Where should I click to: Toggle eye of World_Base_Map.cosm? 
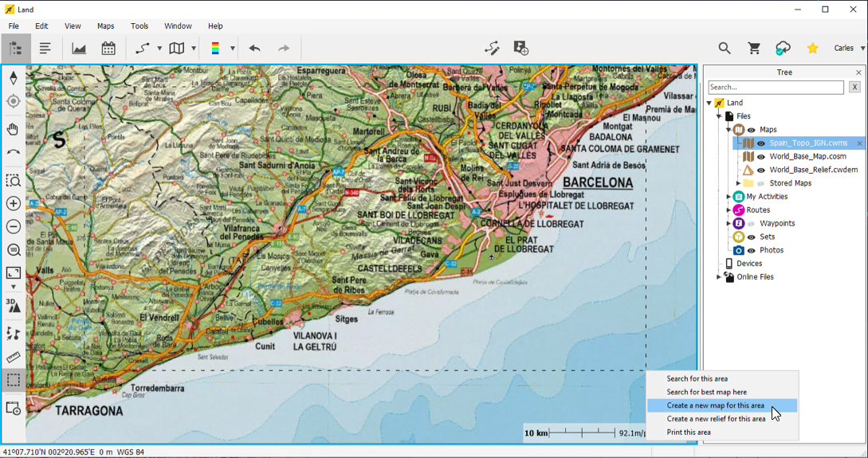[761, 157]
